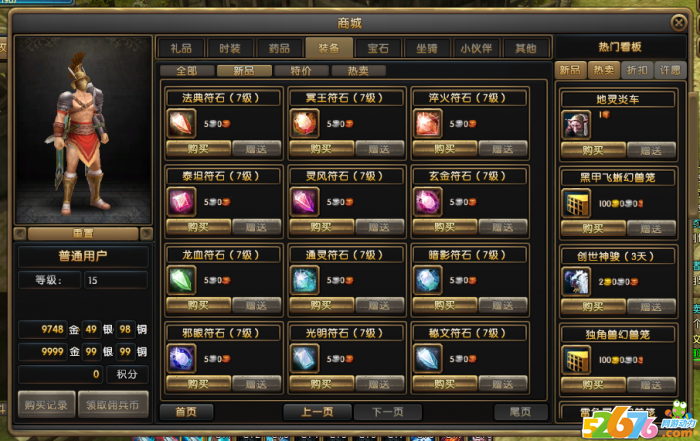Reset character preview with 重置
The width and height of the screenshot is (700, 441).
(x=83, y=233)
